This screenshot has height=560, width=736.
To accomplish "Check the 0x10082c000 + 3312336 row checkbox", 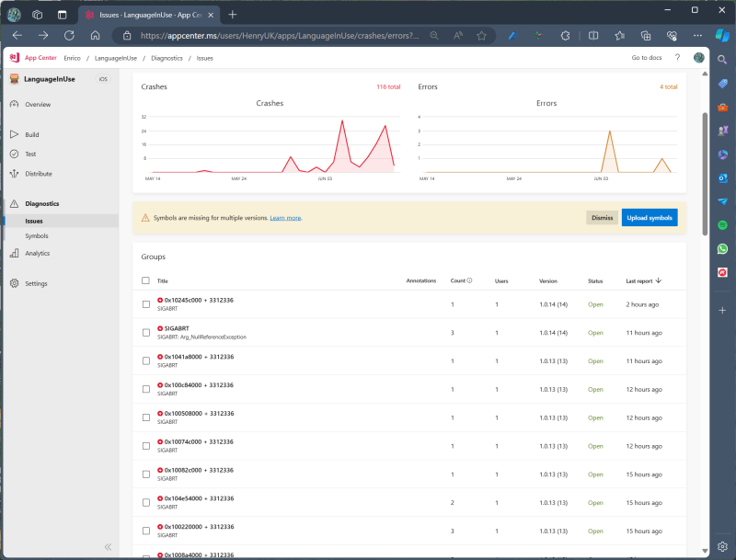I will 146,474.
